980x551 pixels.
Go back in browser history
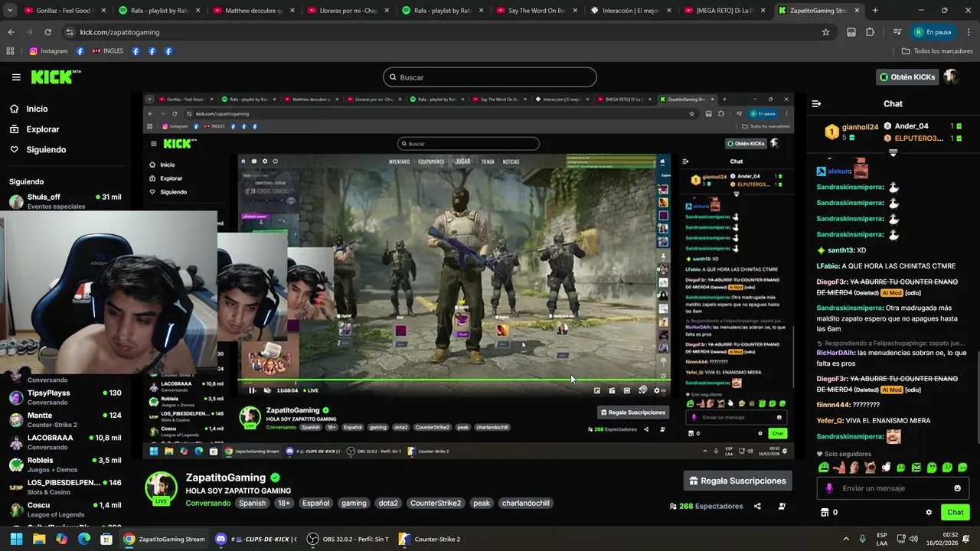pos(11,32)
